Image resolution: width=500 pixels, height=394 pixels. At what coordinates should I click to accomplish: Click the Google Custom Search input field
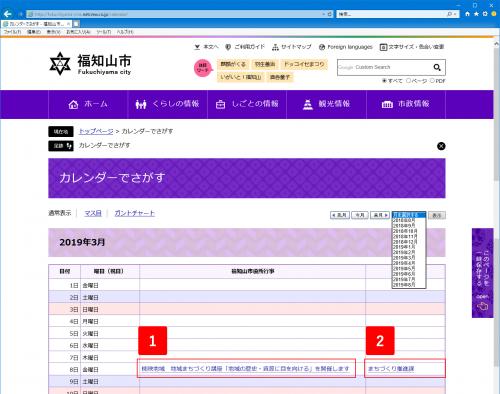[383, 67]
